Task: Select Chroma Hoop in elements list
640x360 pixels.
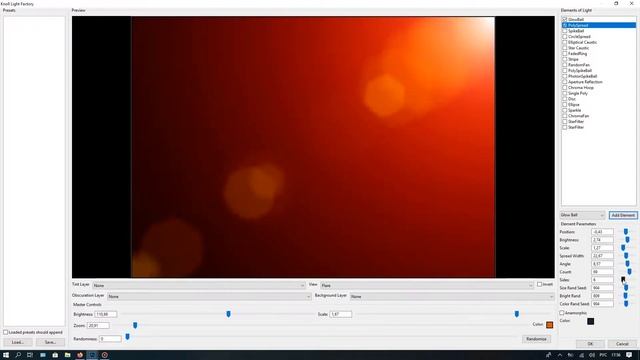Action: (x=581, y=88)
